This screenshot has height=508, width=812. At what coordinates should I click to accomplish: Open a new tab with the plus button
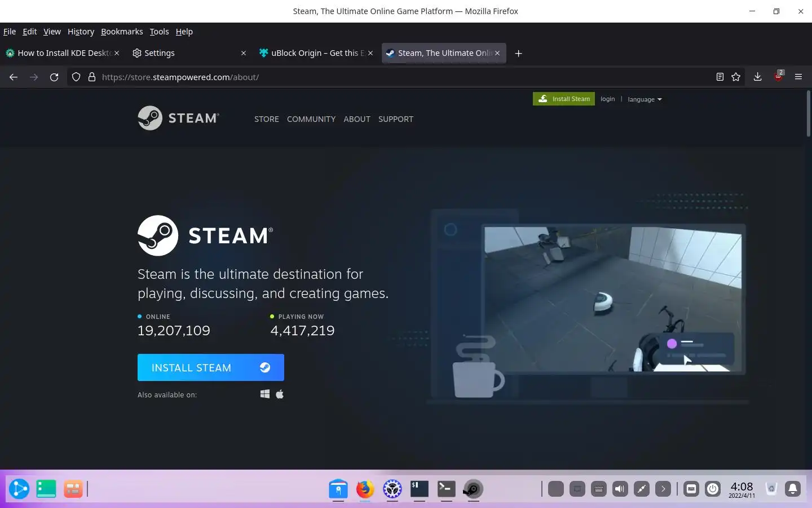[x=519, y=53]
